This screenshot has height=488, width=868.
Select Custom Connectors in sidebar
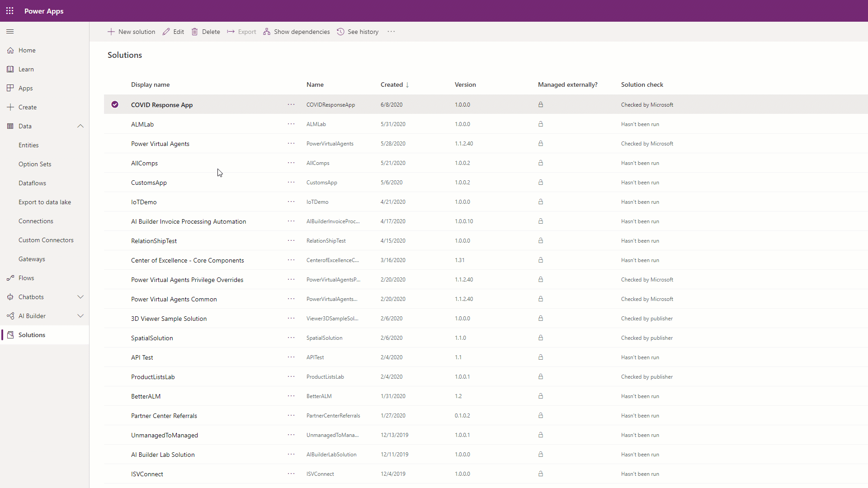[46, 240]
